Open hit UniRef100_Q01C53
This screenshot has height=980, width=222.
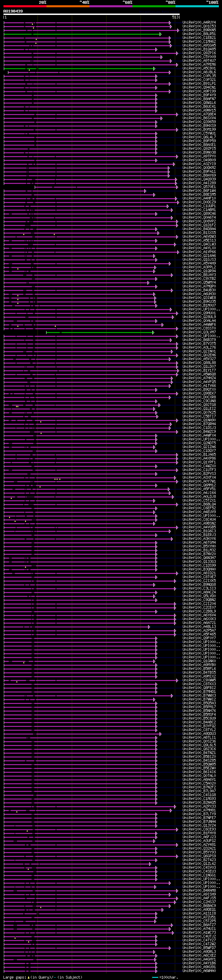coord(199,27)
